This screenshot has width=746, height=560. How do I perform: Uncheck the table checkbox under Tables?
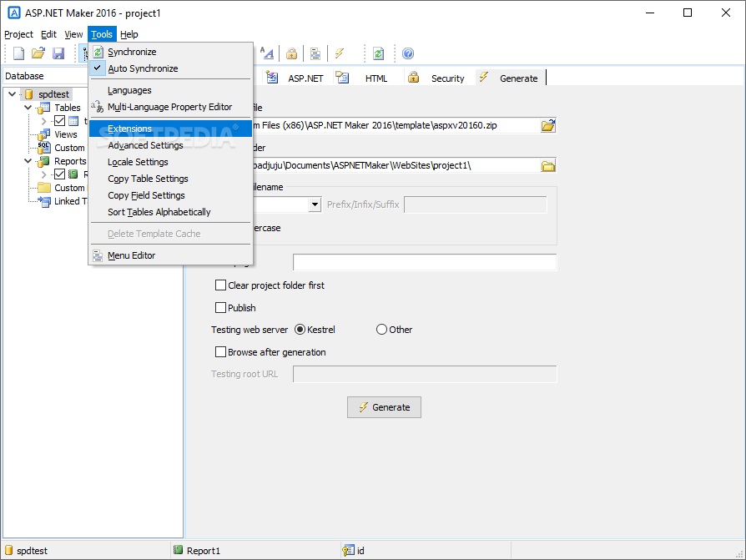[59, 121]
